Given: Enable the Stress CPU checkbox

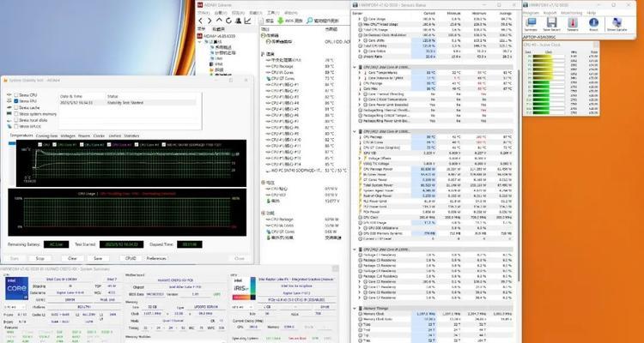Looking at the screenshot, I should point(16,95).
